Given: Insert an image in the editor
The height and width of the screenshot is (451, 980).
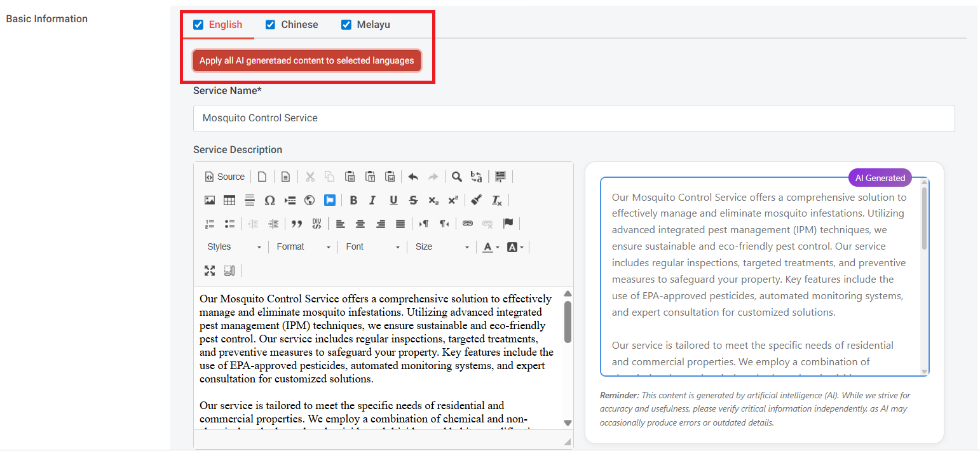Looking at the screenshot, I should pyautogui.click(x=210, y=199).
